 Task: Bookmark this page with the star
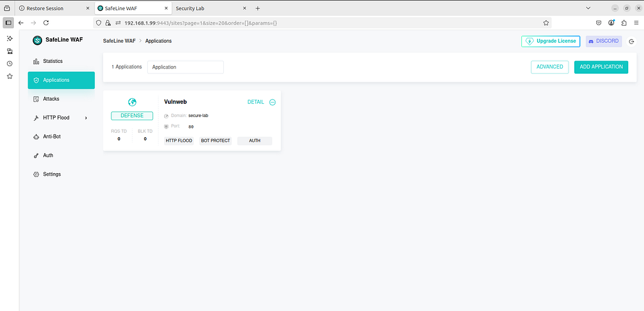(x=546, y=23)
